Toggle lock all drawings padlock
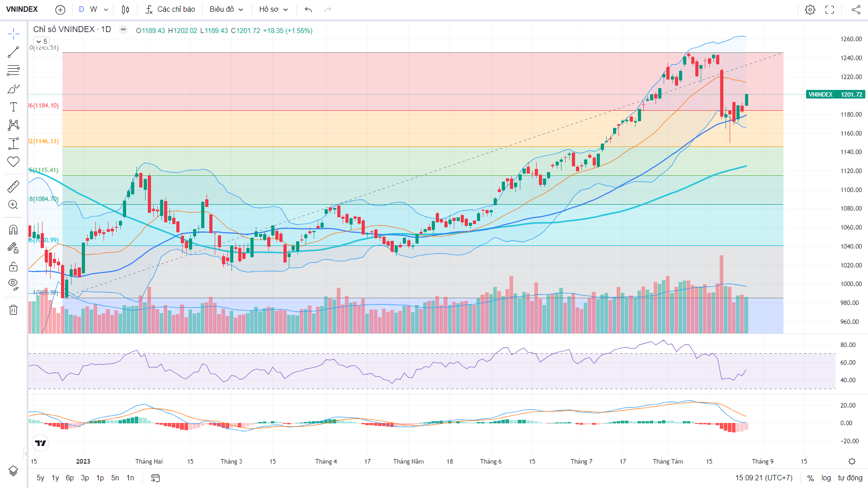This screenshot has height=488, width=868. 14,266
